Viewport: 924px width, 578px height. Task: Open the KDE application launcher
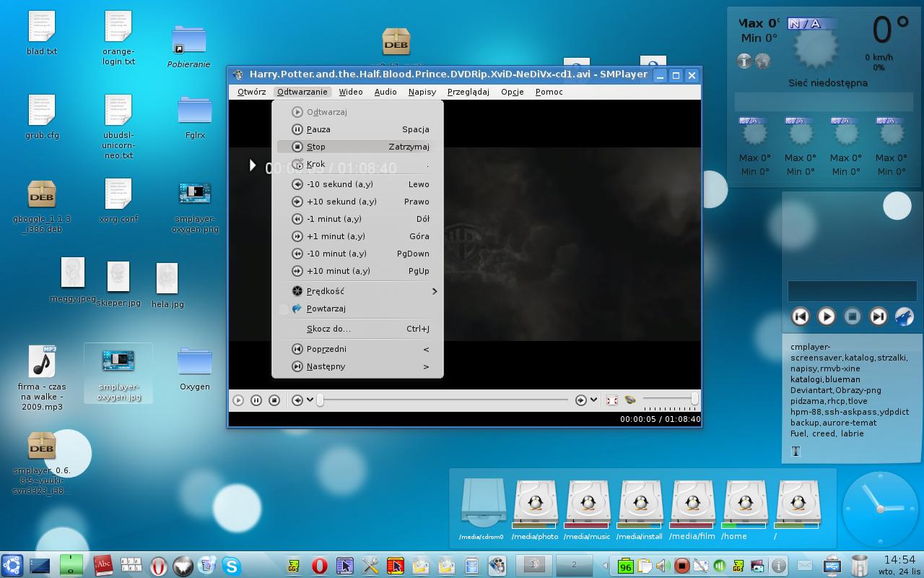(13, 566)
